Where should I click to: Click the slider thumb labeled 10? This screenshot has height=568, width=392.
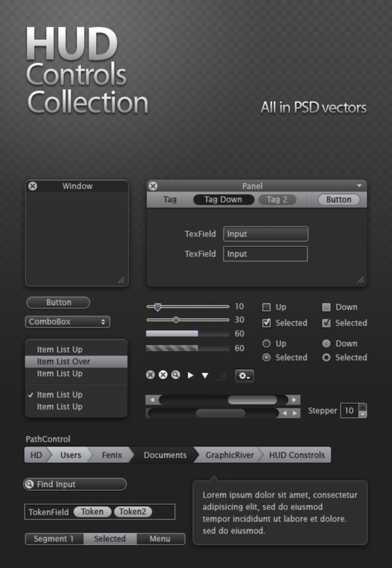pyautogui.click(x=157, y=307)
